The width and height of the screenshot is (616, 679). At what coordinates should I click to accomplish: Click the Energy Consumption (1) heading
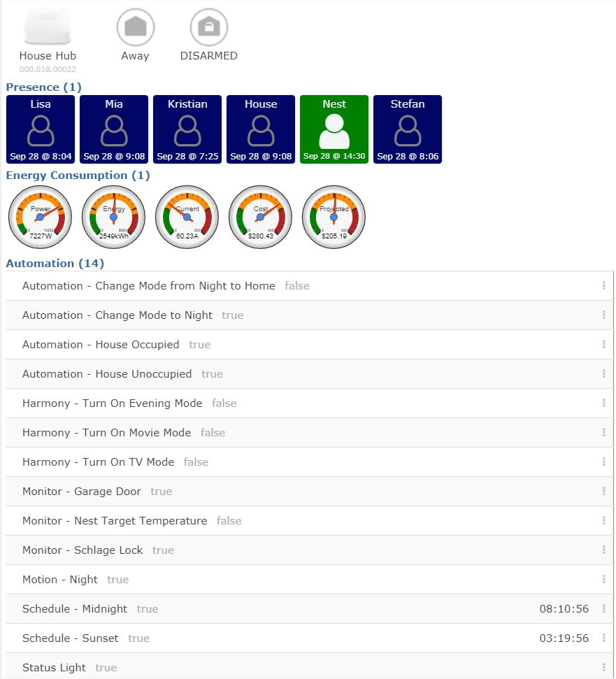point(78,175)
